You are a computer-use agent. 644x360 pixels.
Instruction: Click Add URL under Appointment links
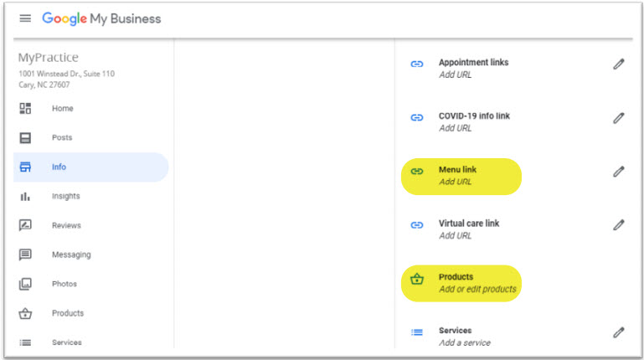click(x=455, y=75)
